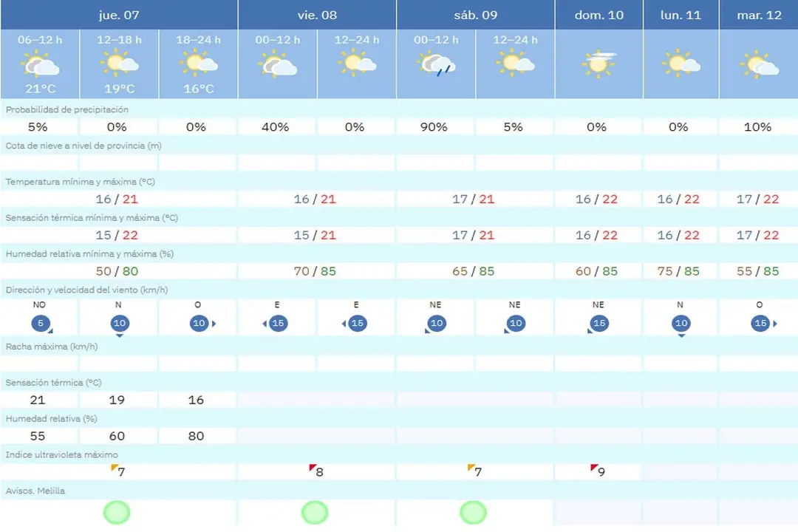
Task: Select the vie. 08 day header
Action: pos(317,15)
